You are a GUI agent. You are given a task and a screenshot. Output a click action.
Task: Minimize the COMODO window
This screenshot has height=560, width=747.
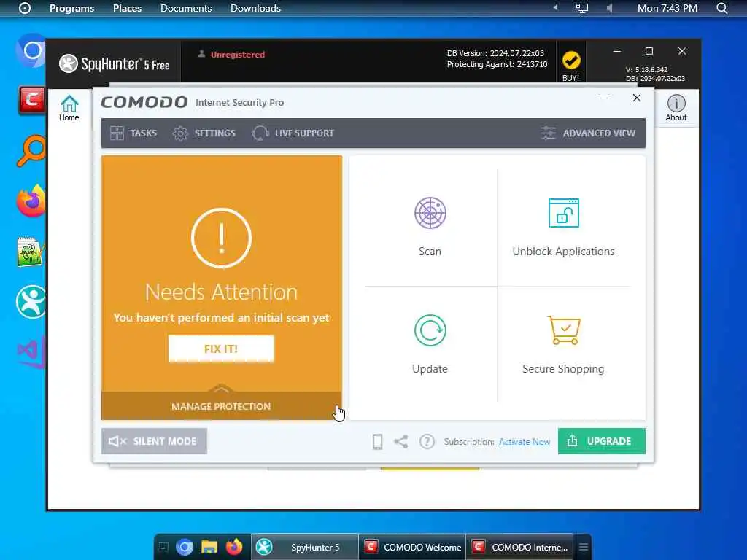pyautogui.click(x=603, y=98)
